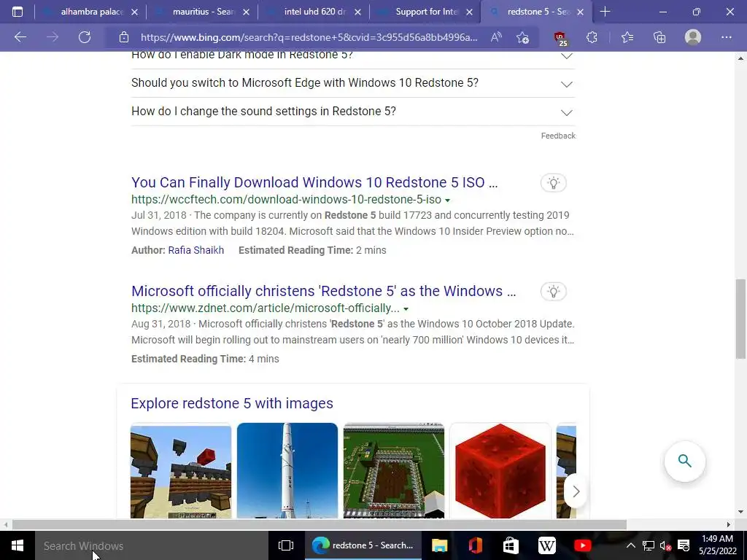Open the Windows Start menu
Image resolution: width=747 pixels, height=560 pixels.
point(18,545)
